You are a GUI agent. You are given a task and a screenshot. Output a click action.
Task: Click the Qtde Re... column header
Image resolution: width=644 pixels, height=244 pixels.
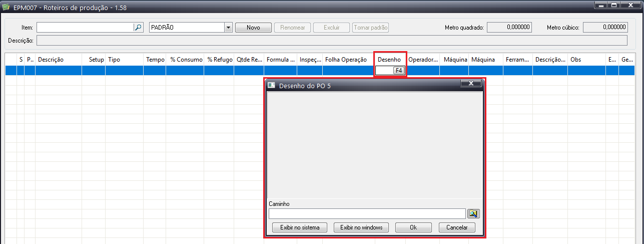249,60
